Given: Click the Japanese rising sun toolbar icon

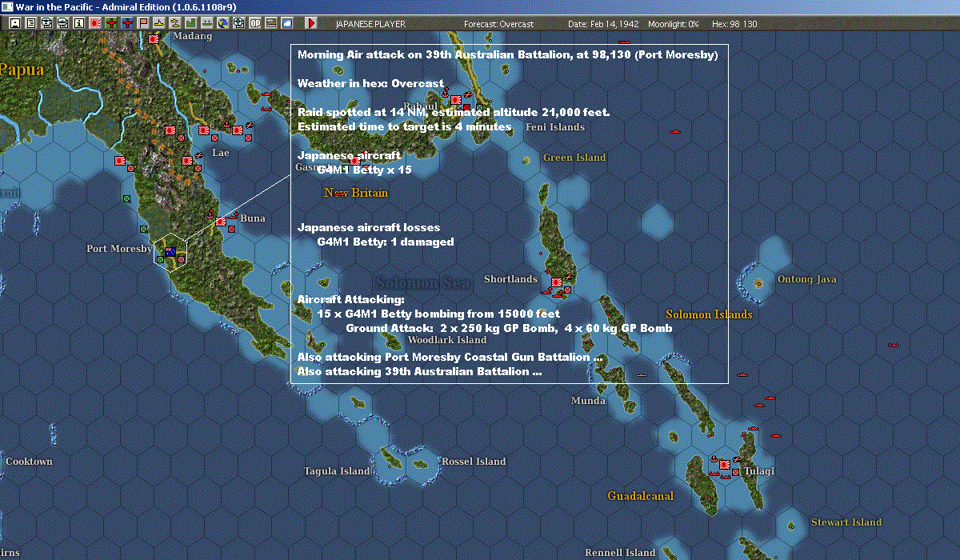Looking at the screenshot, I should point(94,23).
